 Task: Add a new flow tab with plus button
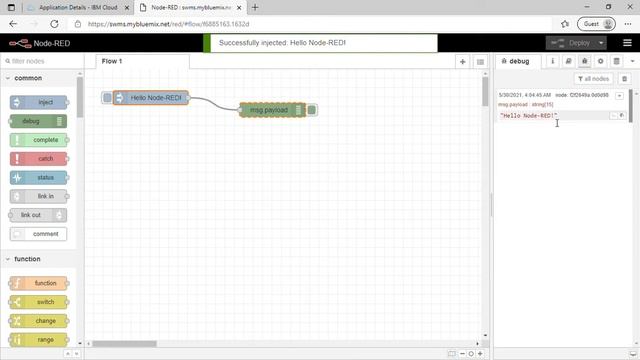(x=462, y=62)
